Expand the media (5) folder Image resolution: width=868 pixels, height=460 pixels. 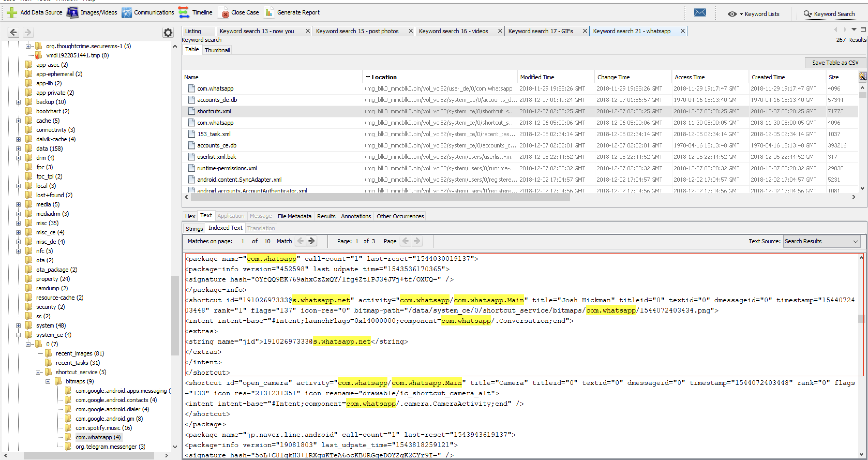coord(19,205)
